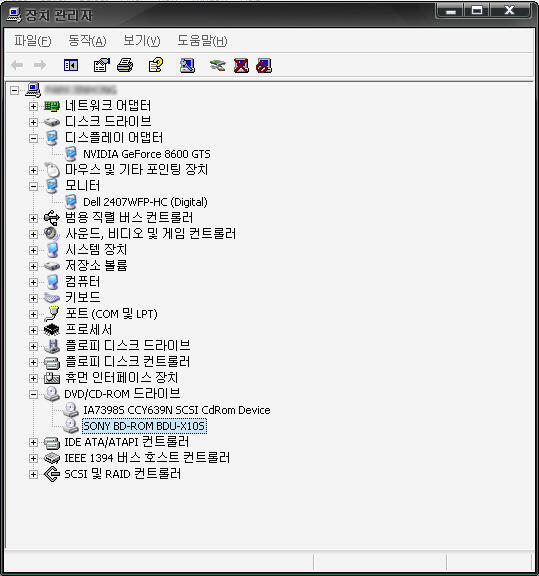Click the Print toolbar icon
Screen dimensions: 539x576
(125, 65)
